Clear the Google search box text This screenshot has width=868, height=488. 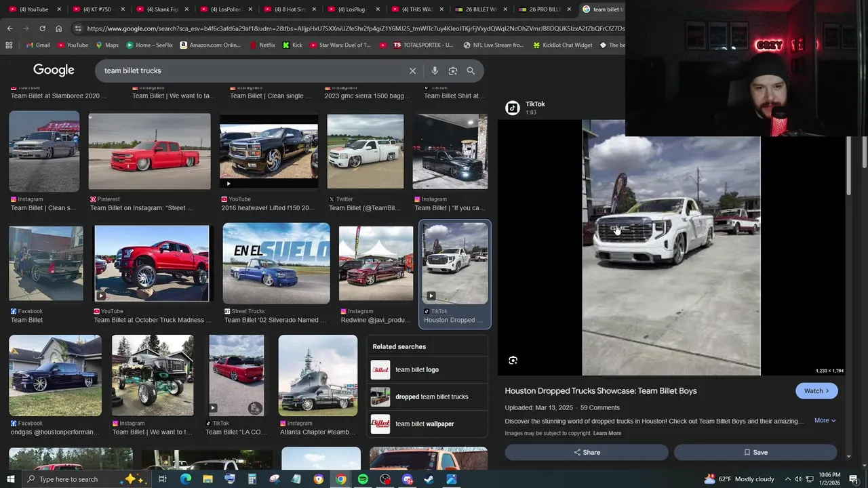tap(412, 70)
